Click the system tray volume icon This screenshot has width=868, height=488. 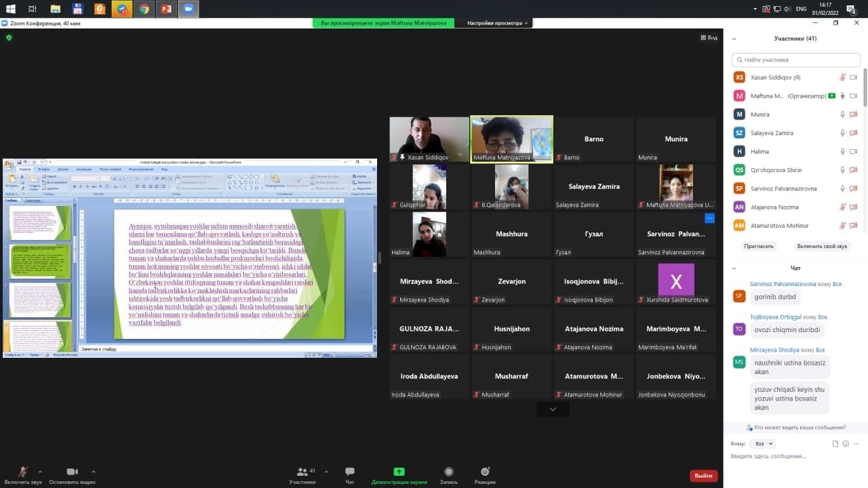[787, 9]
